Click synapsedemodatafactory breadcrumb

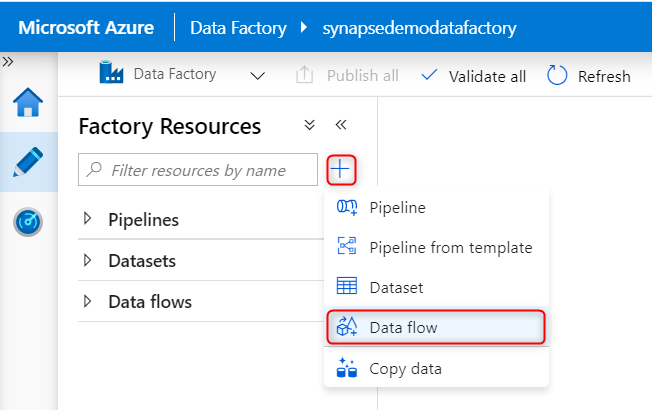(420, 28)
